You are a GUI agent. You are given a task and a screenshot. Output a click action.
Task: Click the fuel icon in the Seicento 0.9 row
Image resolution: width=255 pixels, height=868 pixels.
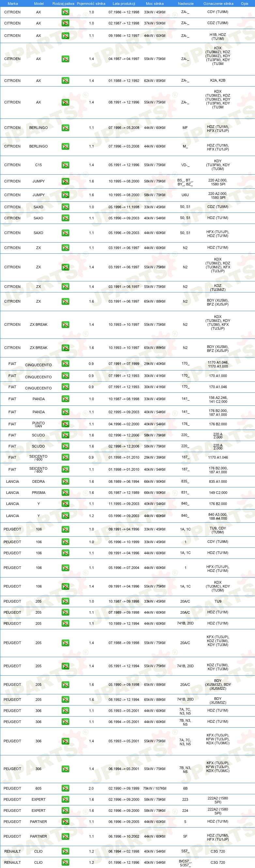pos(65,458)
